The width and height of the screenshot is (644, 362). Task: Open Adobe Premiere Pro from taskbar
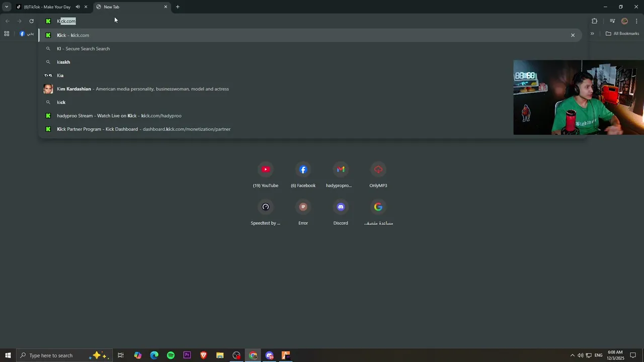pos(187,355)
